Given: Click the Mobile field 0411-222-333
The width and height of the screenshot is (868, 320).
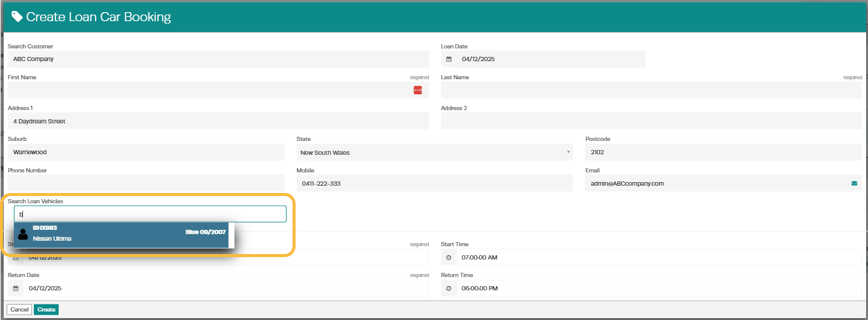Looking at the screenshot, I should (435, 183).
